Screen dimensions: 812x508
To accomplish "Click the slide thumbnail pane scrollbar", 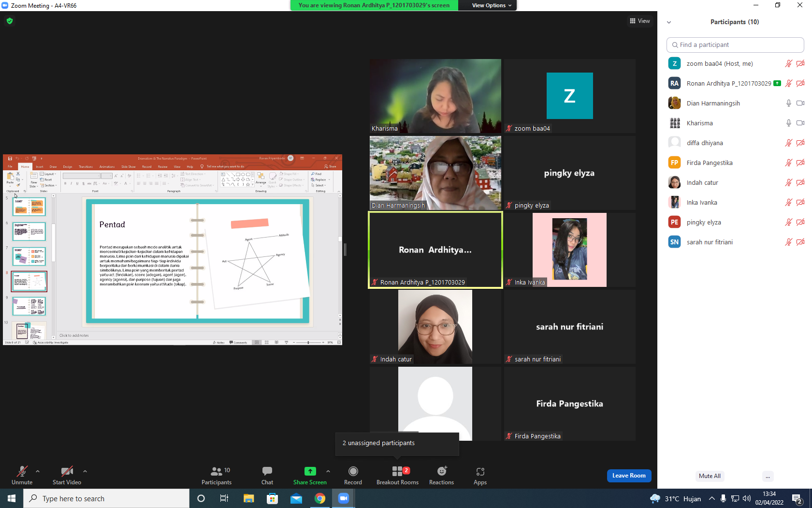I will (53, 267).
